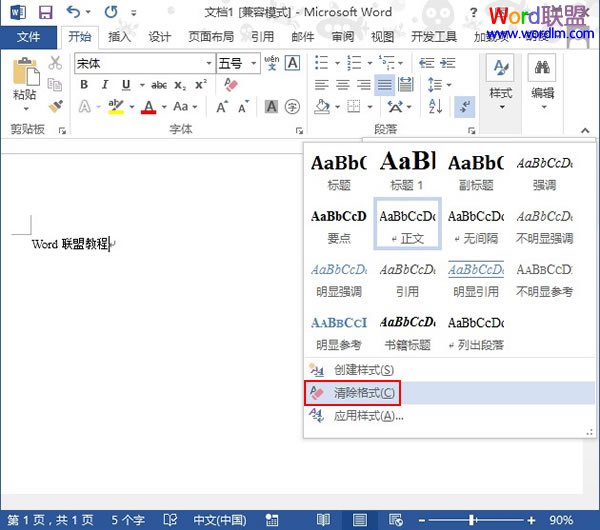Sort text with the A-Z sort icon
The height and width of the screenshot is (530, 600).
coord(436,106)
